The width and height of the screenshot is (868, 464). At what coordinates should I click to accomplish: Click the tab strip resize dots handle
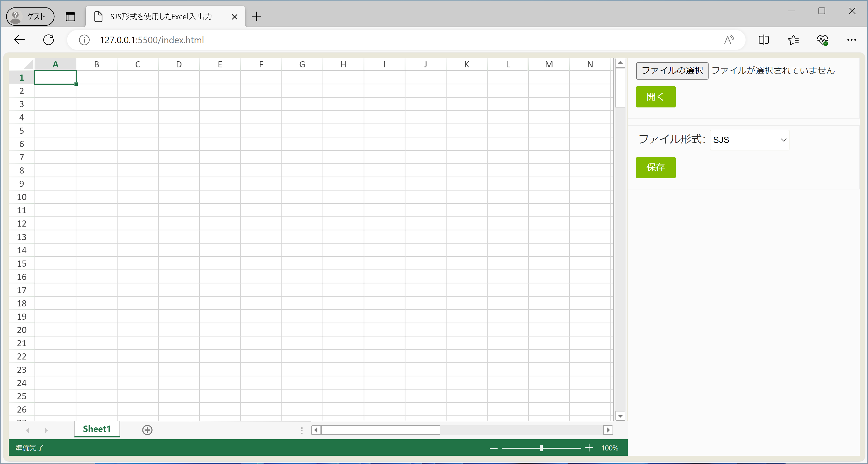click(302, 430)
